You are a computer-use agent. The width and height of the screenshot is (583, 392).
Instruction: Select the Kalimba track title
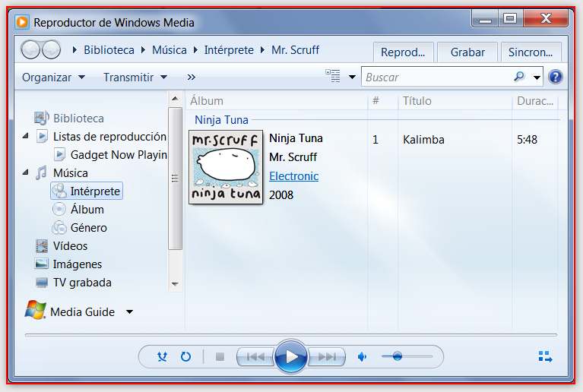(x=423, y=139)
